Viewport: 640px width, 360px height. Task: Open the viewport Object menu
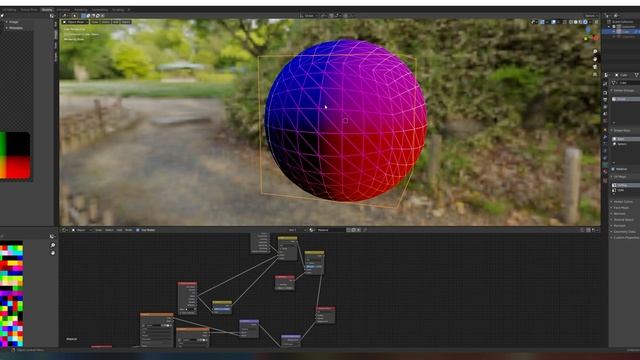click(x=126, y=22)
